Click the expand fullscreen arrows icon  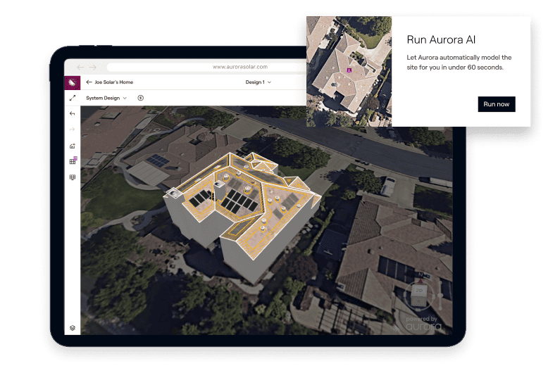73,98
